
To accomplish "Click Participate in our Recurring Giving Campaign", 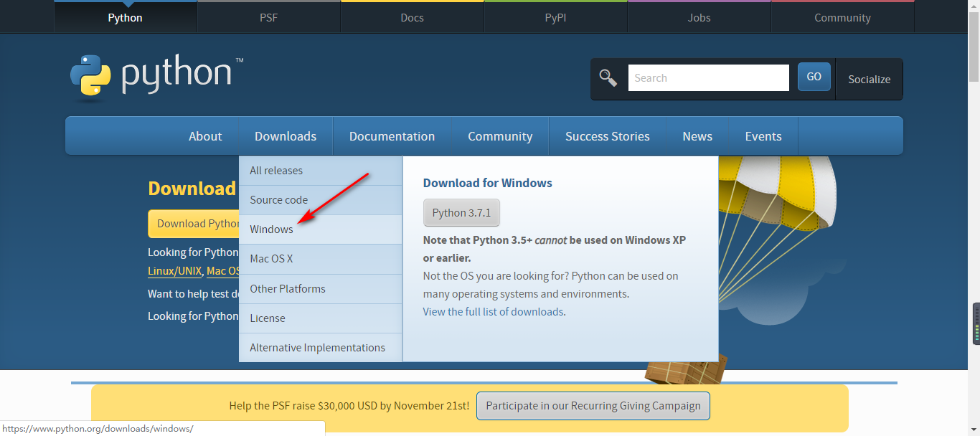I will (x=593, y=406).
